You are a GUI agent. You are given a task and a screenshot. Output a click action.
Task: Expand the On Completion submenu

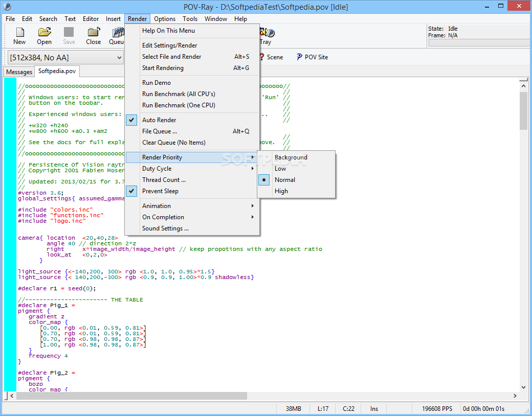[x=192, y=217]
